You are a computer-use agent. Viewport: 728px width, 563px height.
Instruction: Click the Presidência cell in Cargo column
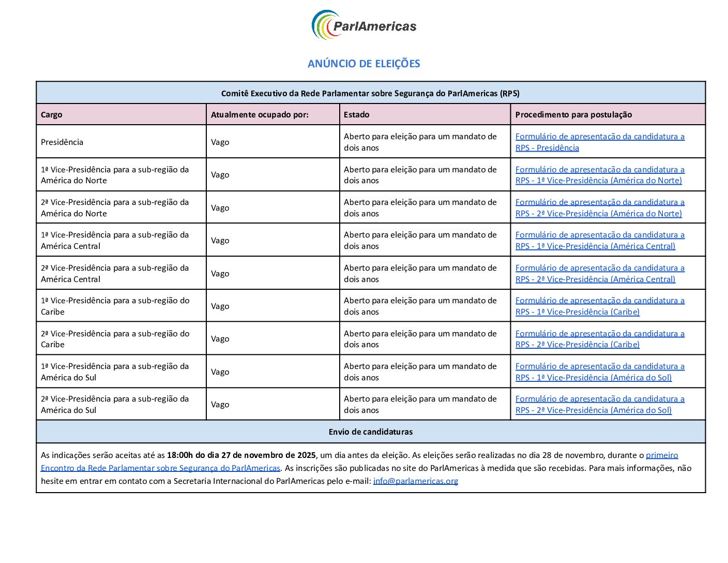[x=62, y=142]
